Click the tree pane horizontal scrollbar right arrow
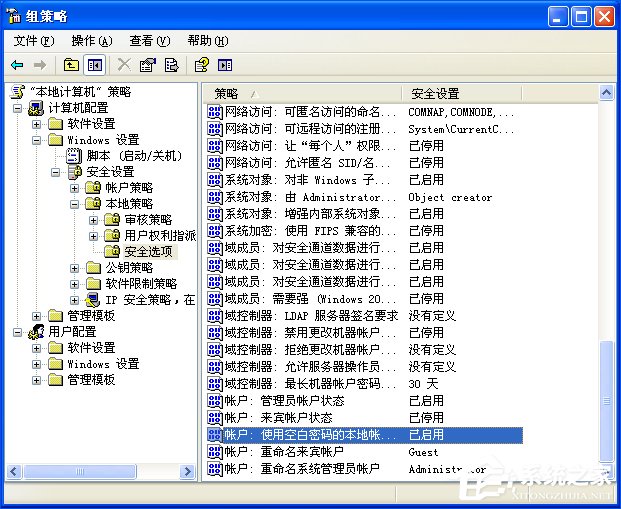Viewport: 621px width, 509px height. [x=188, y=471]
